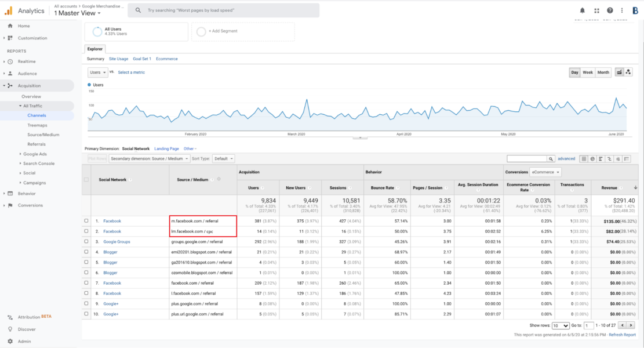Click the Customization grid icon
The height and width of the screenshot is (348, 644).
pyautogui.click(x=10, y=38)
